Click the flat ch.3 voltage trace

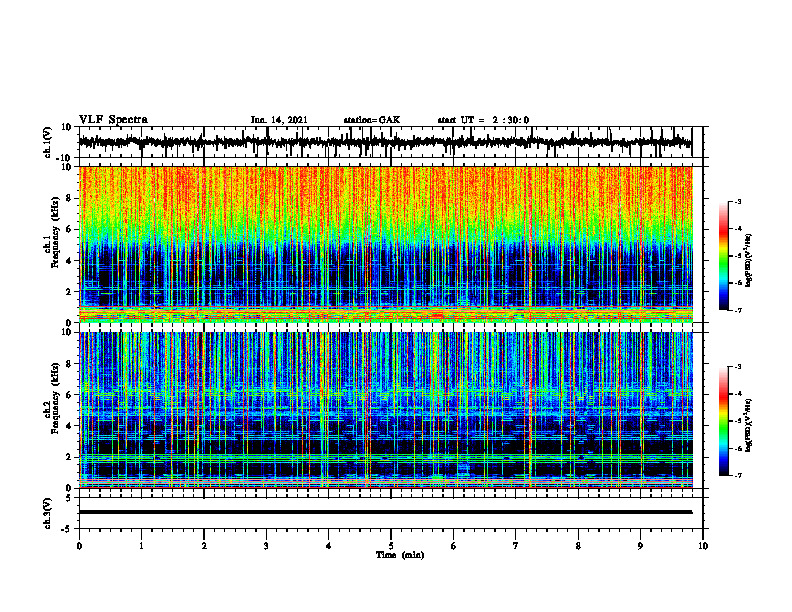(386, 512)
